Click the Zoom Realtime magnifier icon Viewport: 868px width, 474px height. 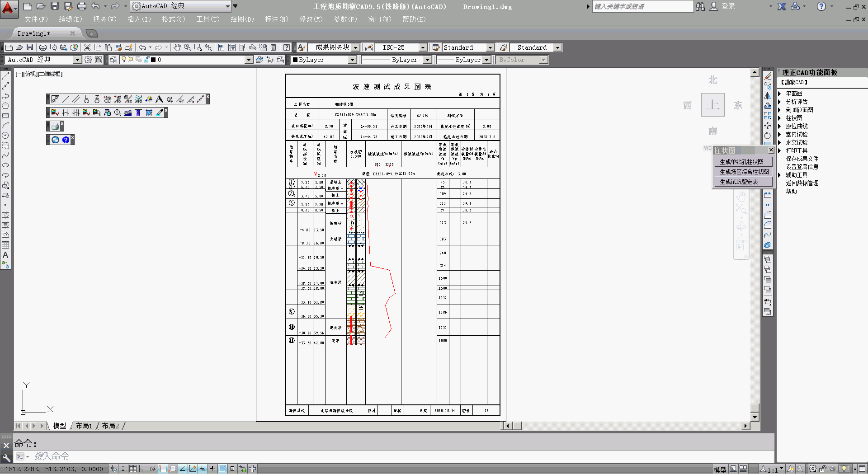point(187,47)
